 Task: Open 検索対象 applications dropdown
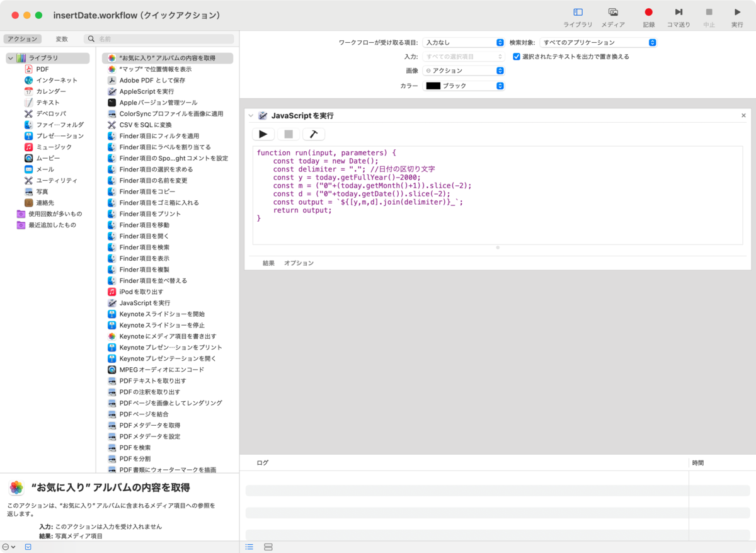click(598, 42)
